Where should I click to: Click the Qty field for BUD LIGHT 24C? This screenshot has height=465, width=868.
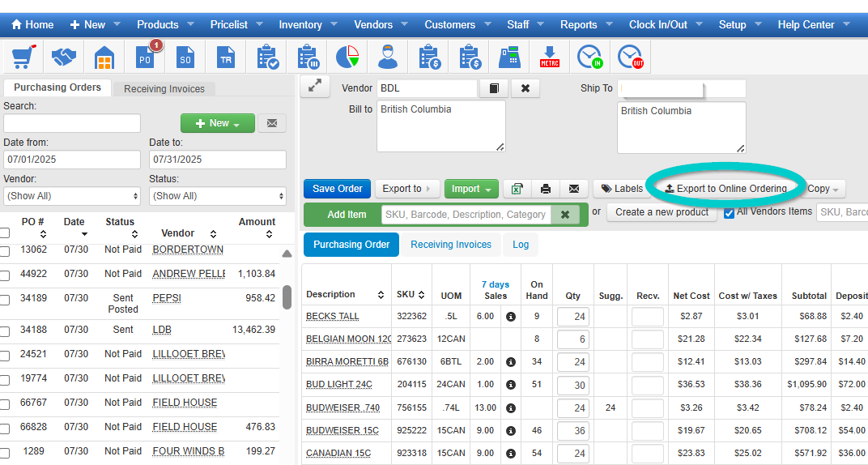[573, 386]
